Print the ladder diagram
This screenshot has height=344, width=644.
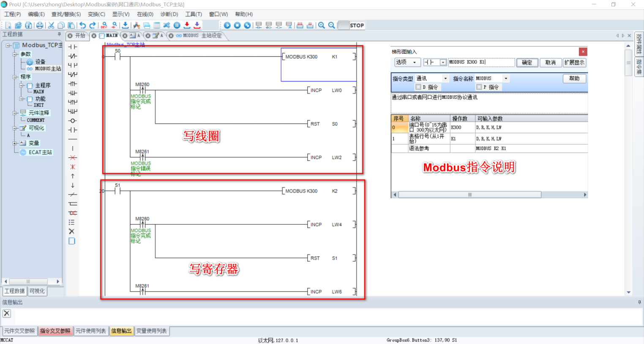click(x=39, y=25)
